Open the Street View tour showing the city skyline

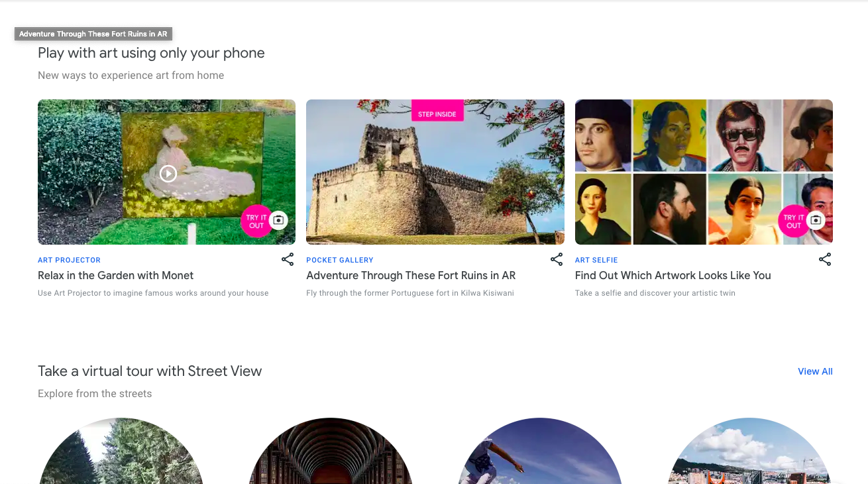pyautogui.click(x=749, y=452)
